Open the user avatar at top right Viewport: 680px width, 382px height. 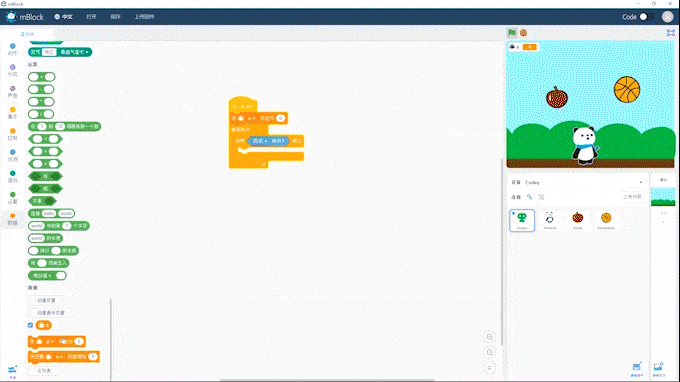(x=667, y=17)
